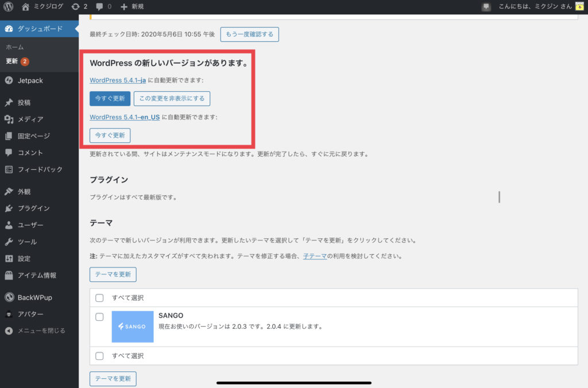Open the 子テーマ link

(315, 256)
